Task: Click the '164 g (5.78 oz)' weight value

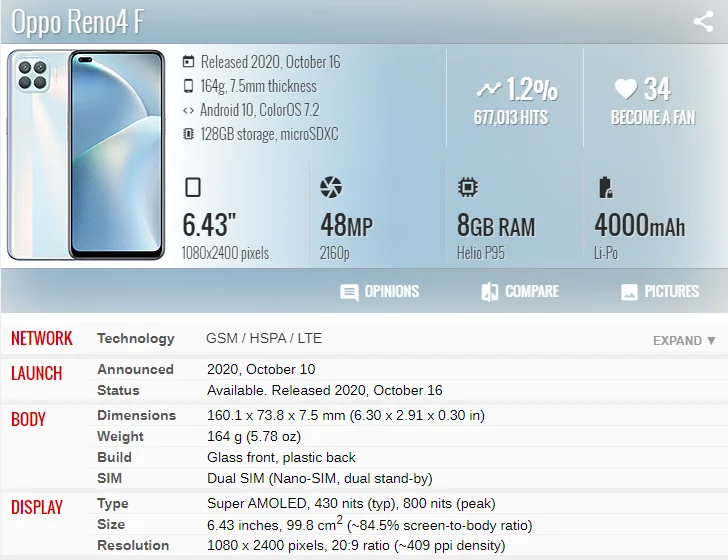Action: [254, 436]
